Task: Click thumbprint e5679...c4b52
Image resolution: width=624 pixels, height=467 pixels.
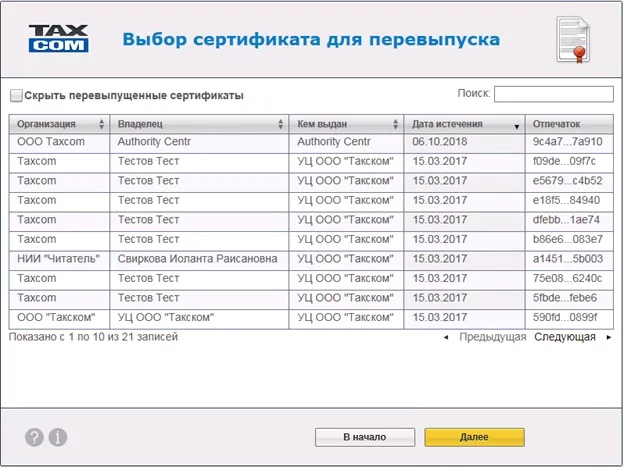Action: point(567,181)
